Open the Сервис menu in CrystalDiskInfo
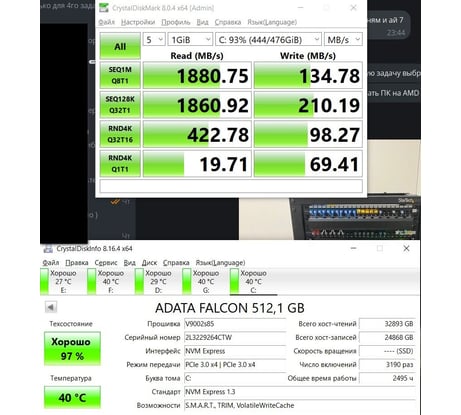Image resolution: width=461 pixels, height=415 pixels. click(106, 263)
